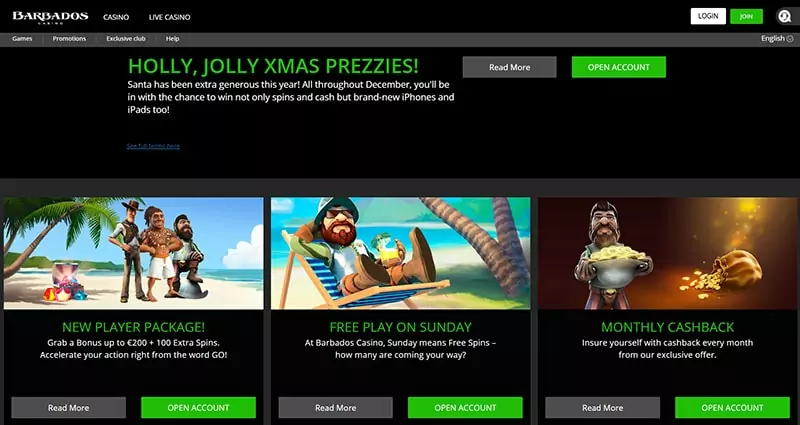Open the Exclusive club tab

pyautogui.click(x=126, y=39)
